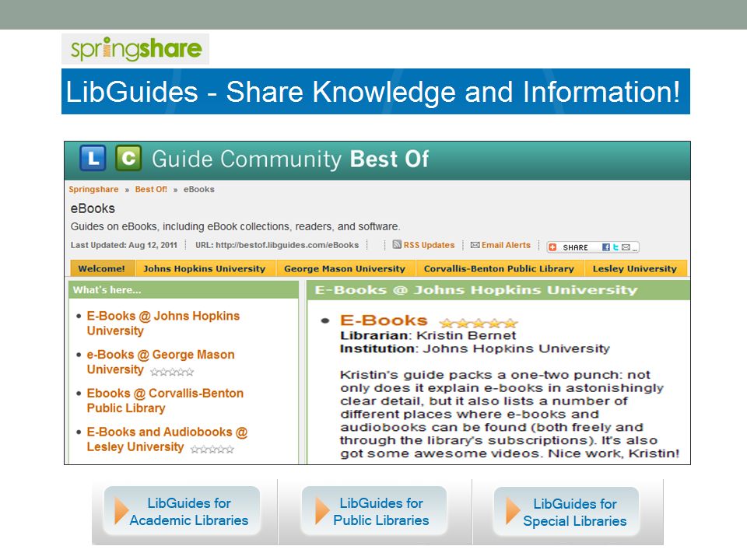This screenshot has width=747, height=560.
Task: Click the George Mason star rating
Action: point(172,372)
